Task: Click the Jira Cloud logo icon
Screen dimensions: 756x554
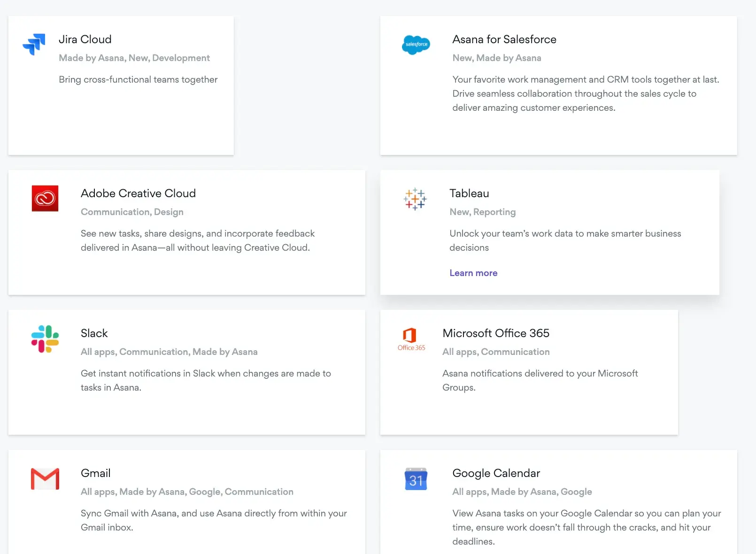Action: (x=34, y=44)
